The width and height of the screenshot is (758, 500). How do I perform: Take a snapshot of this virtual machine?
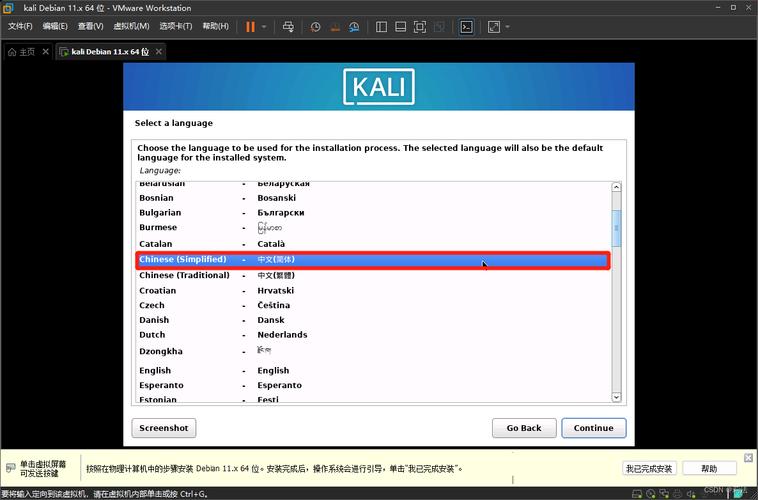pyautogui.click(x=315, y=27)
